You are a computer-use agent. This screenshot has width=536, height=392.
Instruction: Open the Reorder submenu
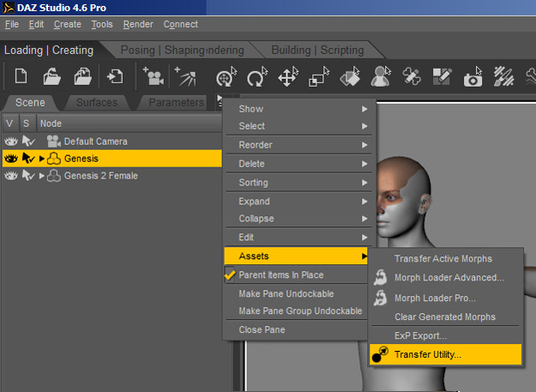point(299,145)
